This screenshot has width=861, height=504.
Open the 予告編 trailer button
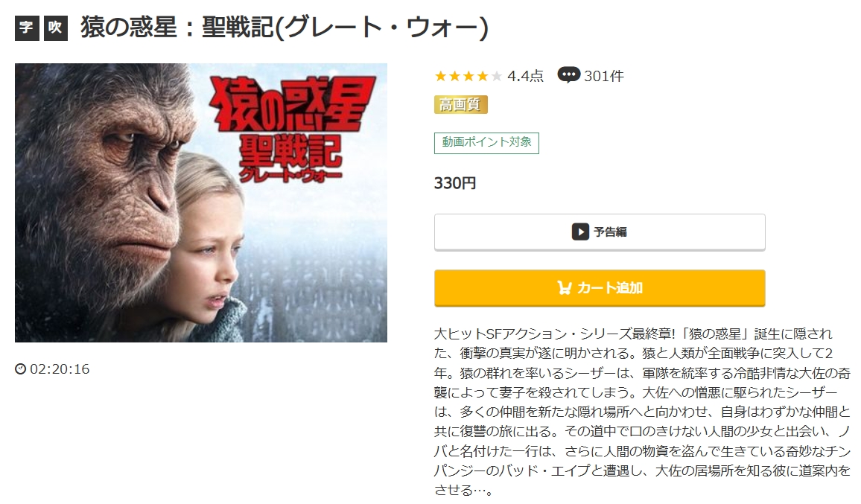pyautogui.click(x=600, y=232)
